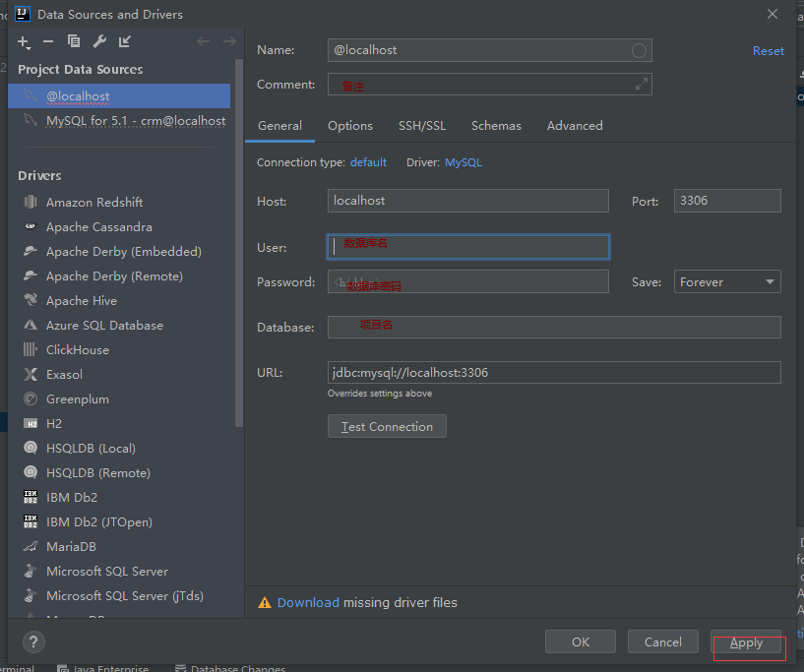Click the Apache Cassandra eye icon
The image size is (804, 672).
(31, 226)
